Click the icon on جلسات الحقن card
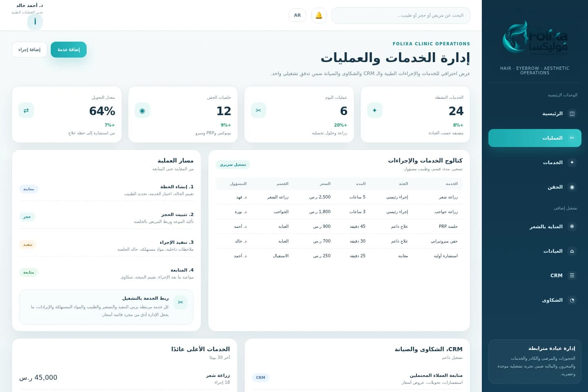The height and width of the screenshot is (392, 588). (143, 110)
